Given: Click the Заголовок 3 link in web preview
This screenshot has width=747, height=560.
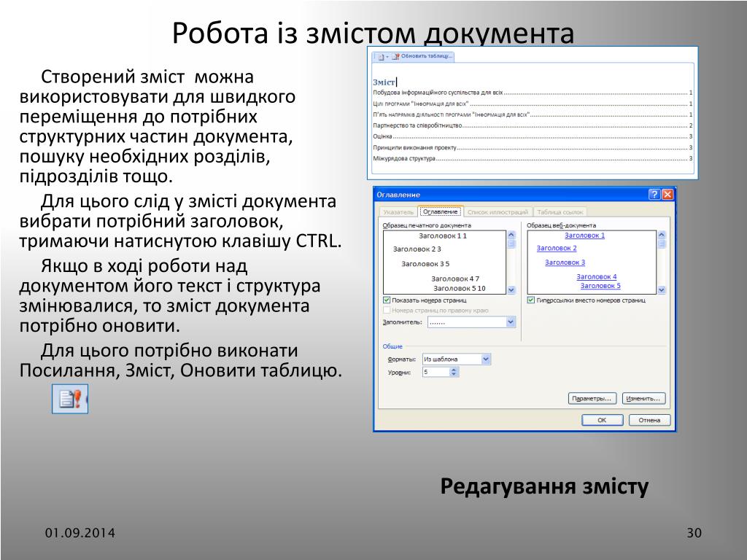Looking at the screenshot, I should coord(565,262).
